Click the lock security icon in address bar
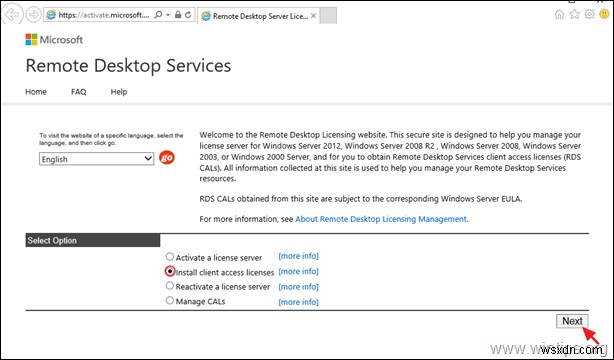This screenshot has width=614, height=360. (x=178, y=15)
